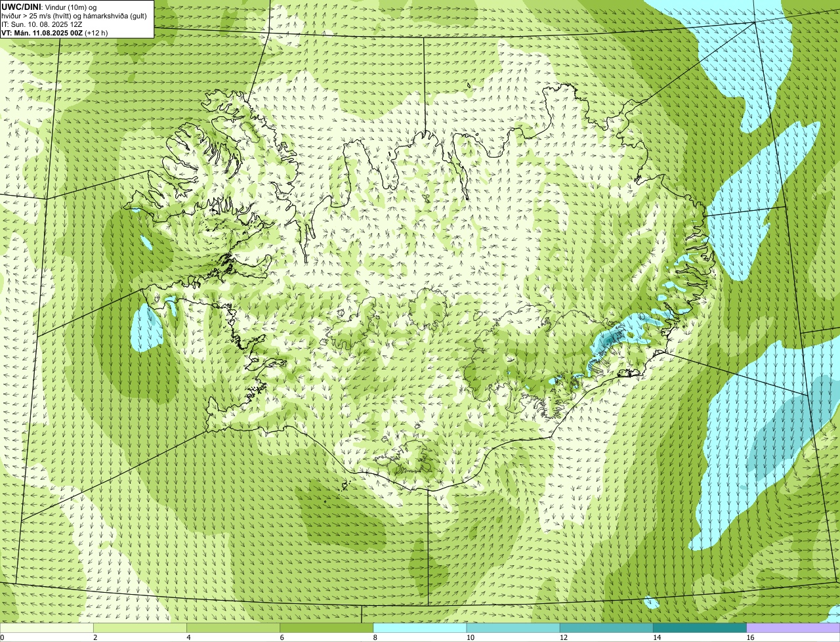
Task: Click the legend scale label '12'
Action: 564,637
